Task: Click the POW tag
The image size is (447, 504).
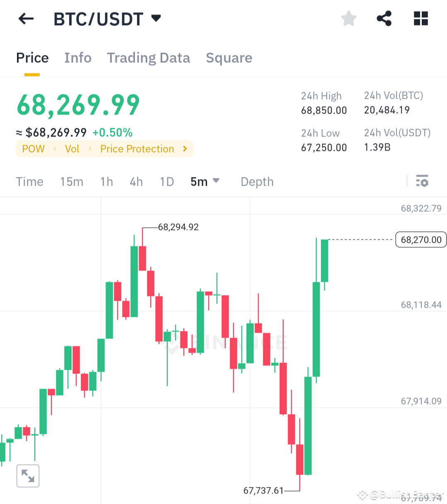Action: 33,149
